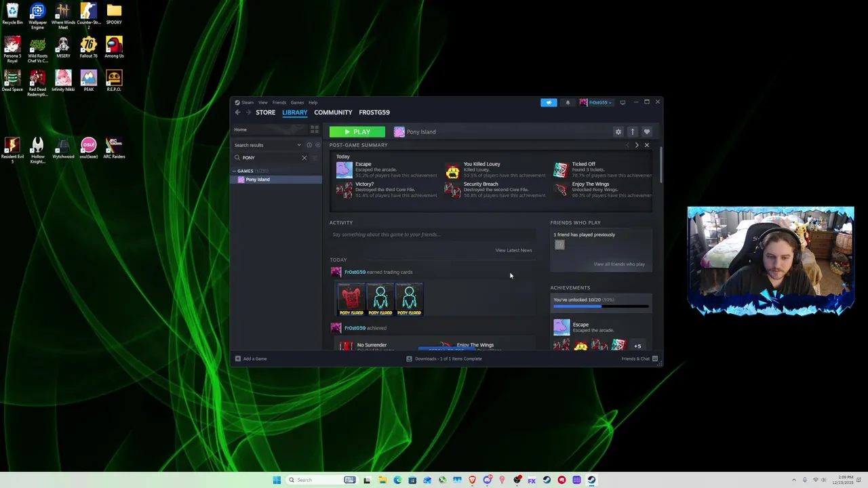Open the Fr0stG59 account dropdown
The width and height of the screenshot is (868, 488).
[595, 102]
